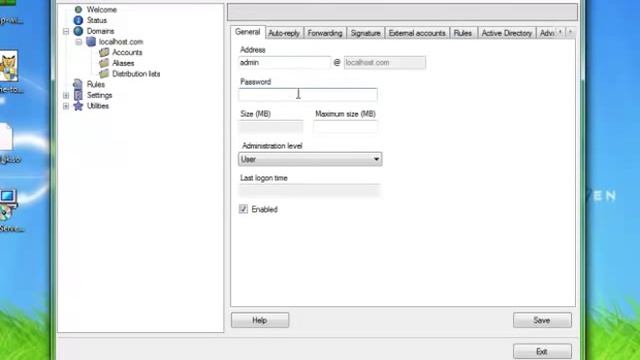The image size is (640, 360).
Task: Click the Utilities star icon
Action: [78, 106]
